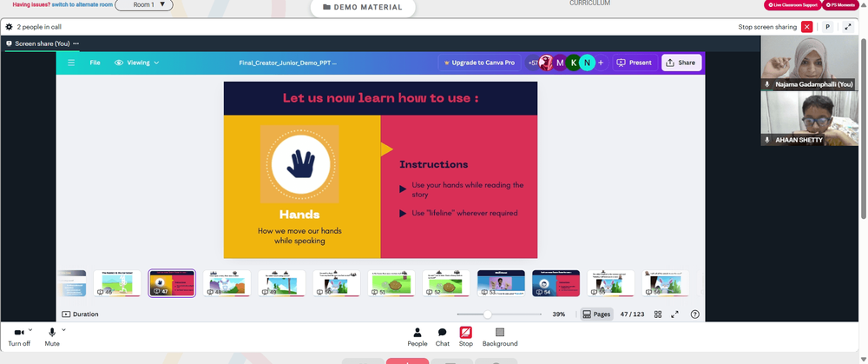Select slide thumbnail 54

[x=556, y=283]
